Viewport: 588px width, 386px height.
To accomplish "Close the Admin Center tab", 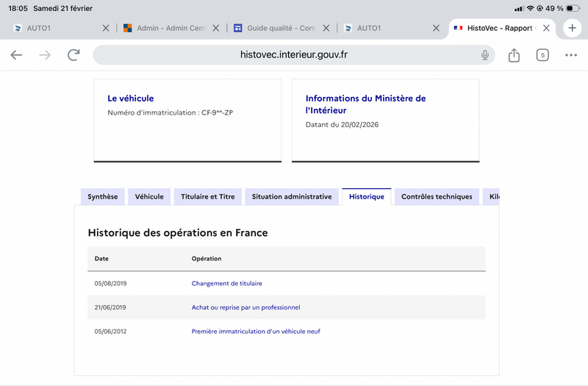I will click(x=215, y=28).
